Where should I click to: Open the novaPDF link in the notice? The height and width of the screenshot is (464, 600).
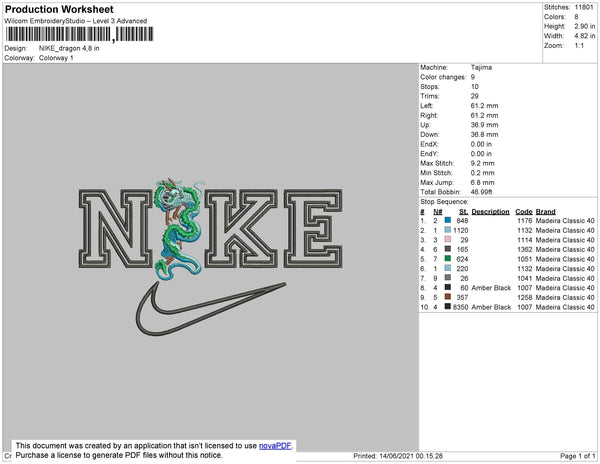tap(275, 446)
